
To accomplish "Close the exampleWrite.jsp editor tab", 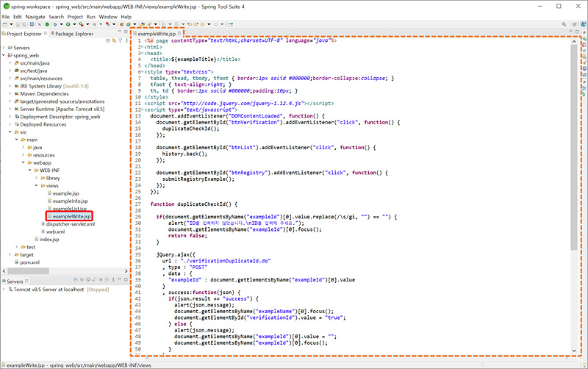I will pyautogui.click(x=179, y=33).
